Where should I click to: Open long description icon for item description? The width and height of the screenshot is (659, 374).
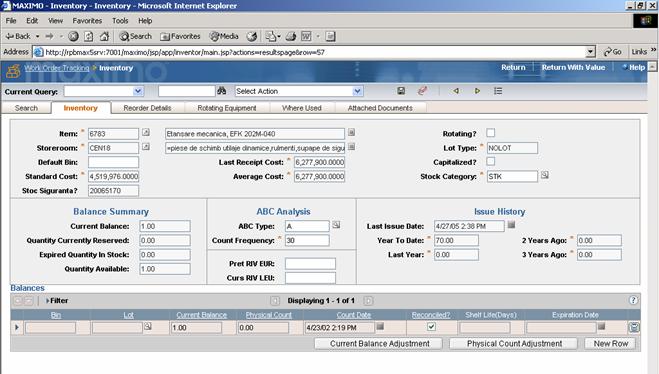[x=351, y=132]
